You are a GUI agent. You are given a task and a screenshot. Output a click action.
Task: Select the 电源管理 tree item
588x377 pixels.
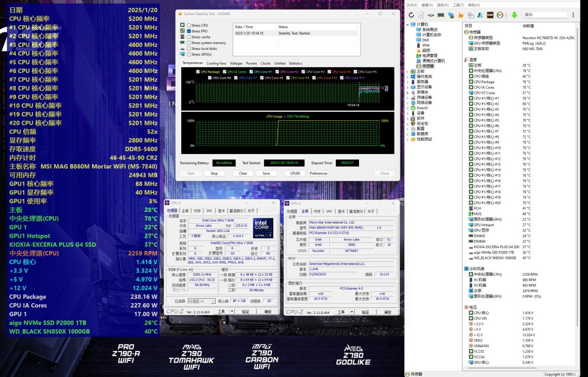coord(426,55)
